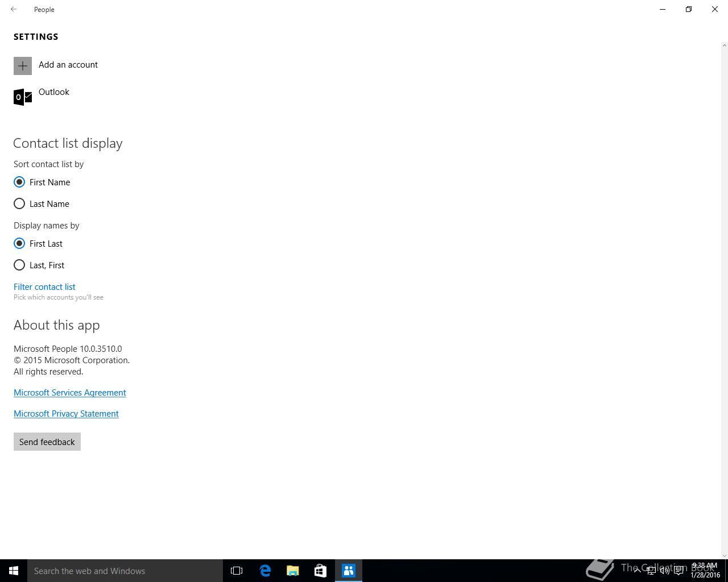Open Task View in the taskbar
Viewport: 728px width, 582px height.
(x=237, y=571)
